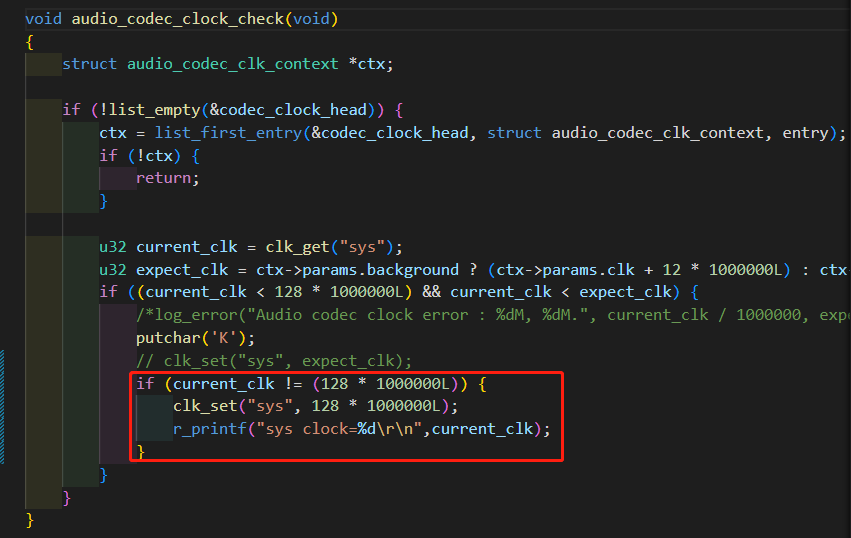The image size is (851, 538).
Task: Click the u32 current_clk declaration type
Action: tap(113, 247)
